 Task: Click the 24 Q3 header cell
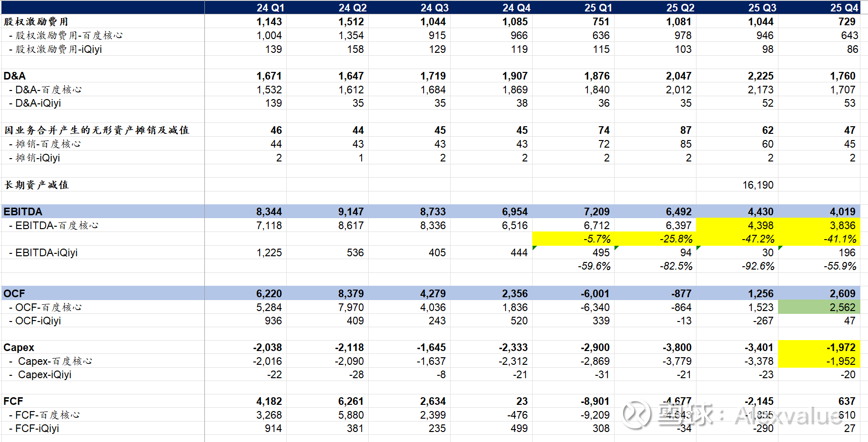pyautogui.click(x=434, y=8)
